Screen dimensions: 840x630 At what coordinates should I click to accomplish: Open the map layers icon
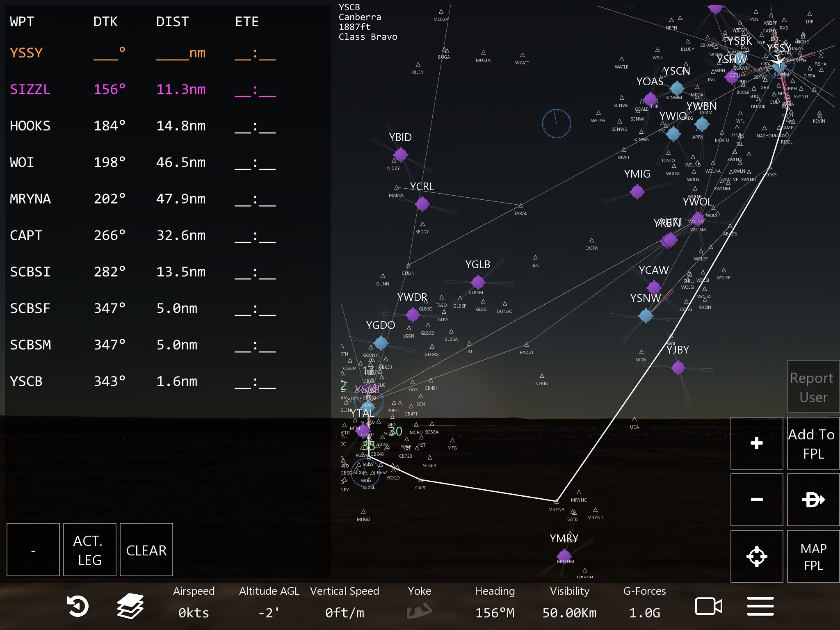click(130, 606)
